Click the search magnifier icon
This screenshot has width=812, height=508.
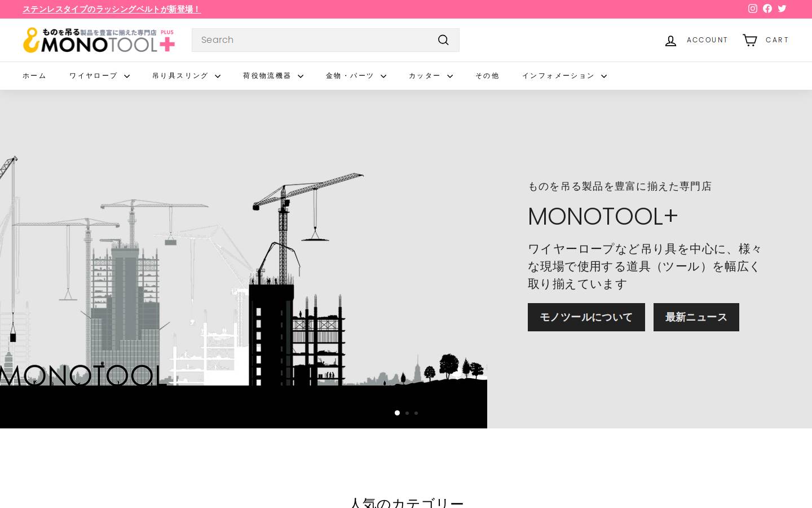[443, 40]
